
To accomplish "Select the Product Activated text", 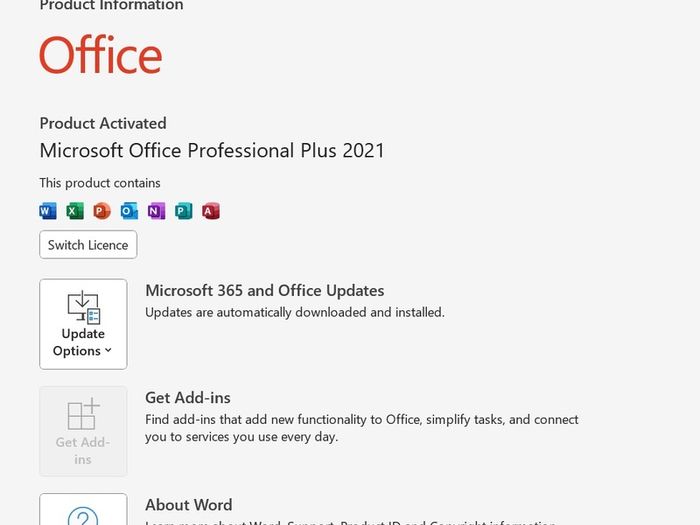I will (103, 123).
